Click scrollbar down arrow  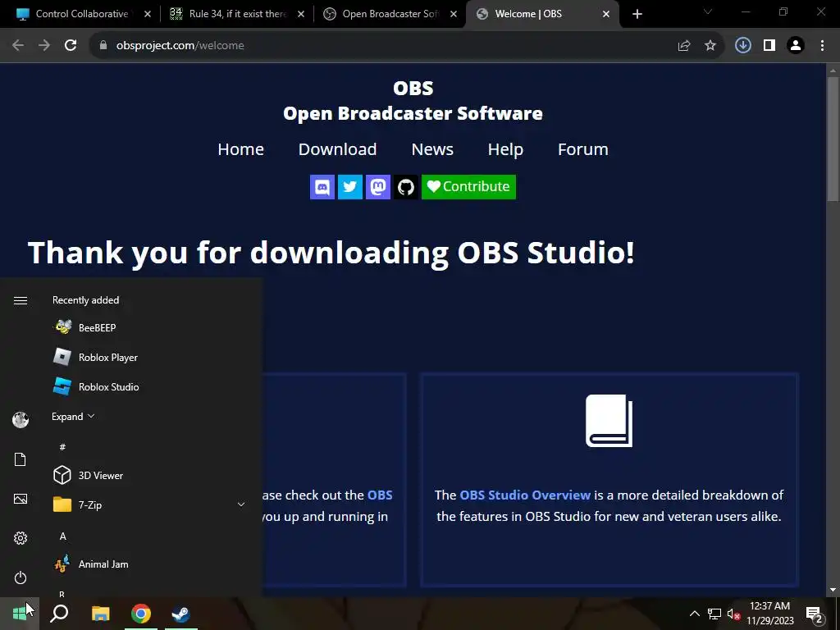pos(833,590)
